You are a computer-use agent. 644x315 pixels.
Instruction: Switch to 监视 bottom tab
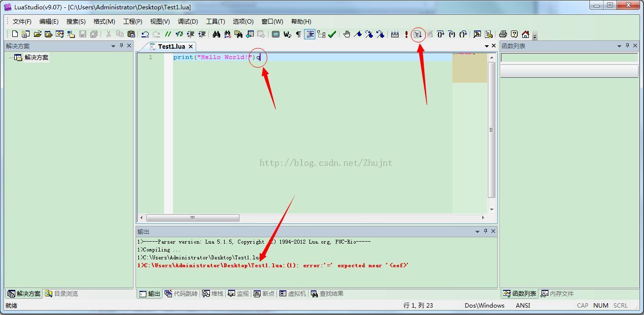(x=238, y=293)
